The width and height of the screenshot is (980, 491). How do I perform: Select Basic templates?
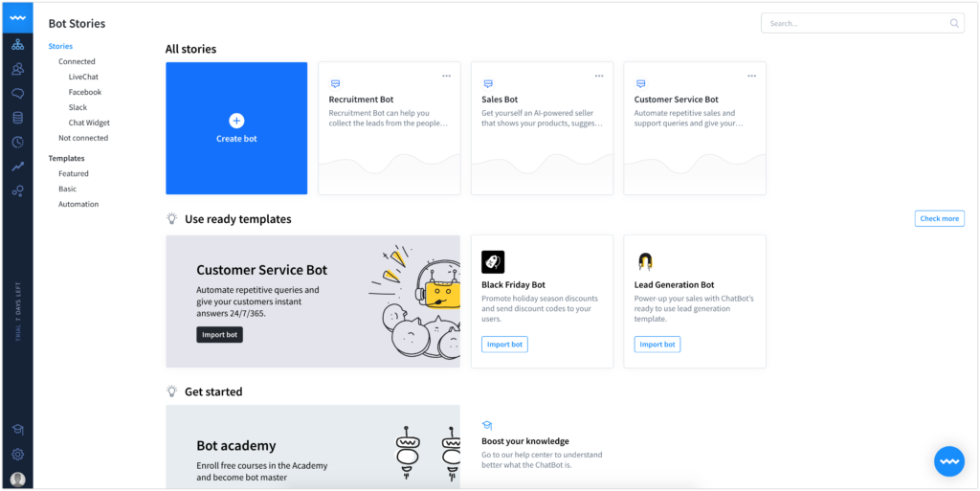(68, 189)
